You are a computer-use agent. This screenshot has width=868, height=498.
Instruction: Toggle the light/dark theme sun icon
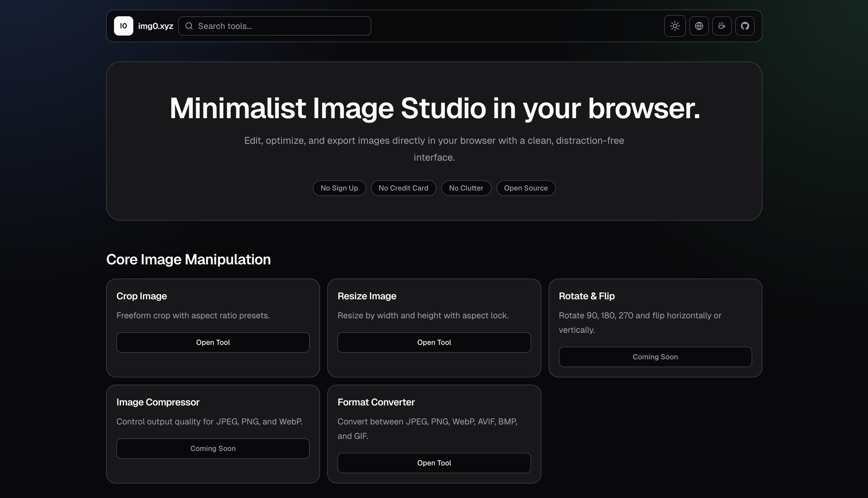tap(674, 26)
